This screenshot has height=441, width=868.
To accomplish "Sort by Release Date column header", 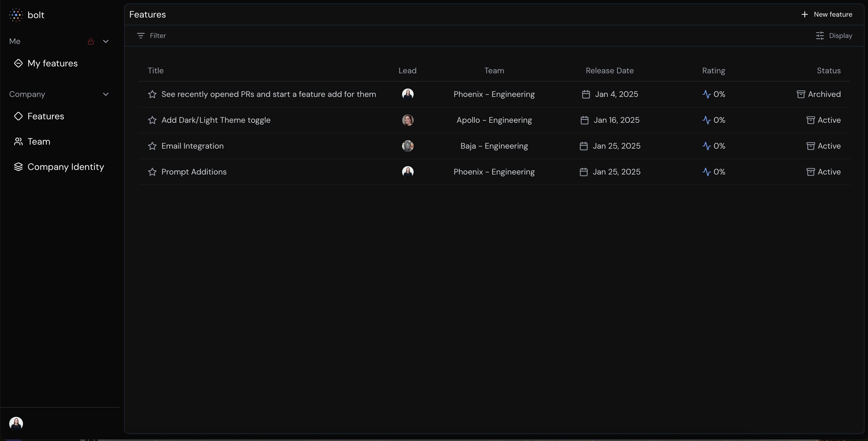I will coord(609,71).
